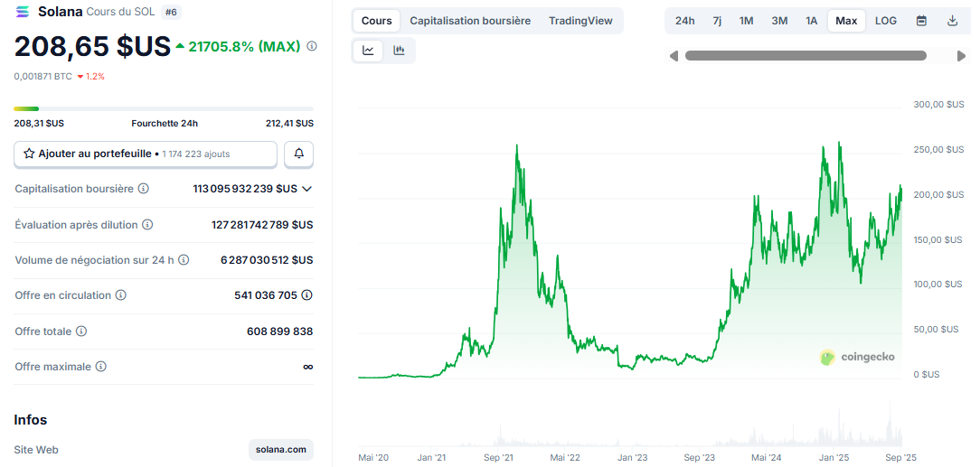The height and width of the screenshot is (467, 980).
Task: Open the calendar date range picker
Action: (921, 21)
